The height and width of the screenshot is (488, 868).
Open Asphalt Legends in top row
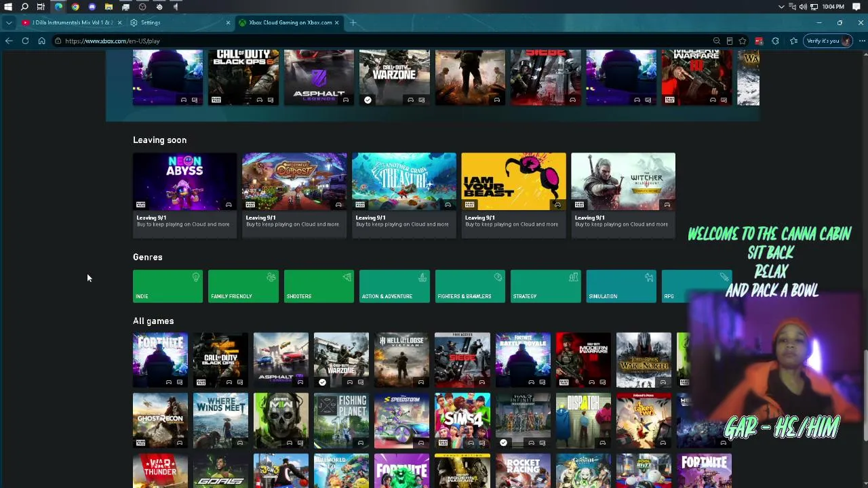319,77
